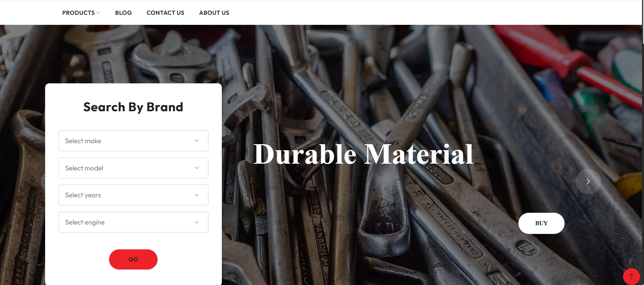
Task: Click the Durable Material slide heading
Action: coord(363,154)
